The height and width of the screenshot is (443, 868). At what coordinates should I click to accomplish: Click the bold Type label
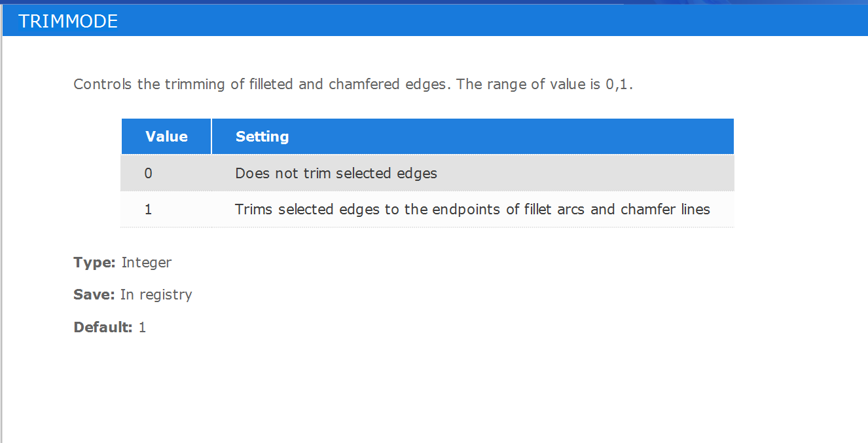[x=95, y=263]
